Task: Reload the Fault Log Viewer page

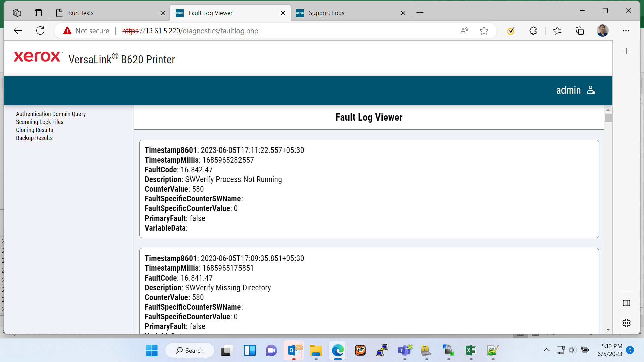Action: (40, 31)
